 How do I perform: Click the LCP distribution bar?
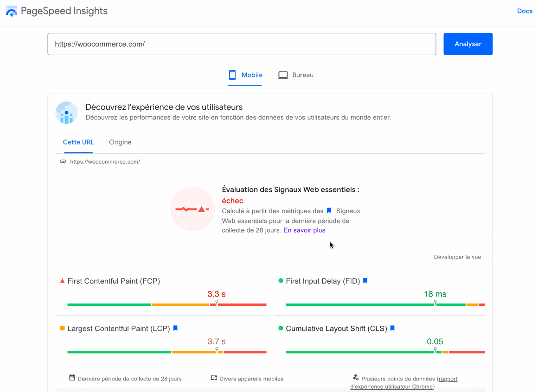click(x=167, y=352)
